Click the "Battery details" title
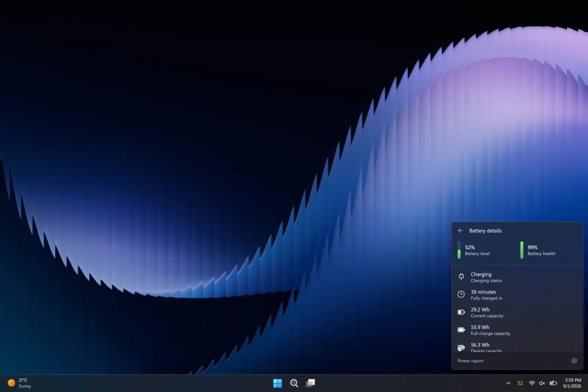588x392 pixels. [485, 231]
